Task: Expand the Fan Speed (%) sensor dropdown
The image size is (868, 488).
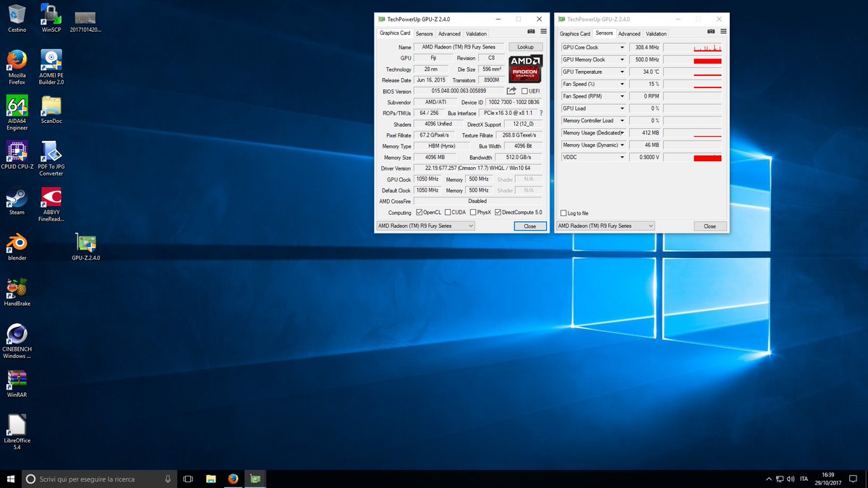Action: tap(621, 85)
